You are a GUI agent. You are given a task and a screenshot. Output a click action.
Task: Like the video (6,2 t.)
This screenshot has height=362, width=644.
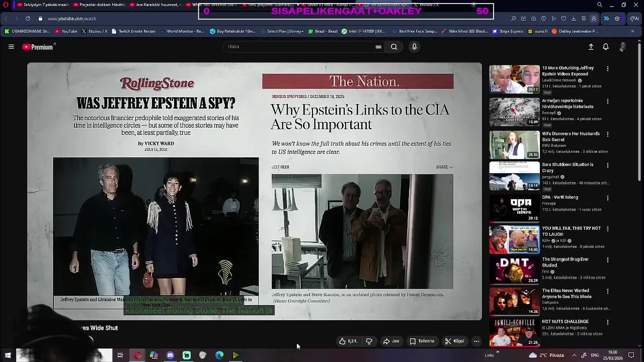click(x=348, y=341)
